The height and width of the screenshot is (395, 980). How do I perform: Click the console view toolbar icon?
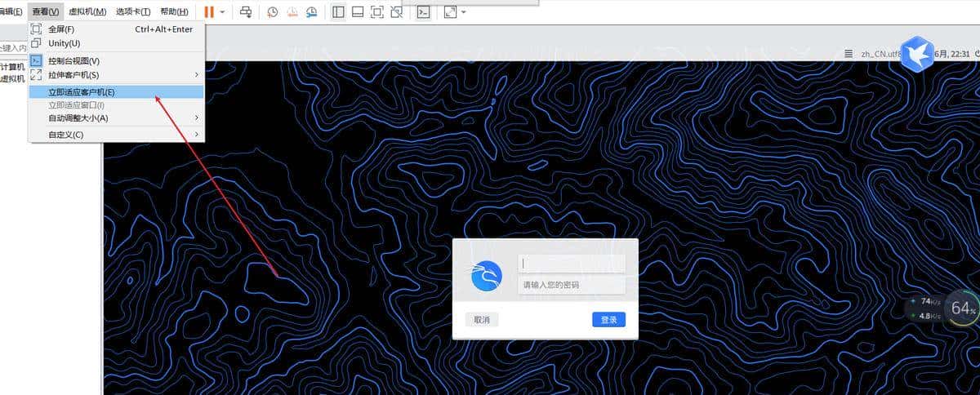point(423,12)
